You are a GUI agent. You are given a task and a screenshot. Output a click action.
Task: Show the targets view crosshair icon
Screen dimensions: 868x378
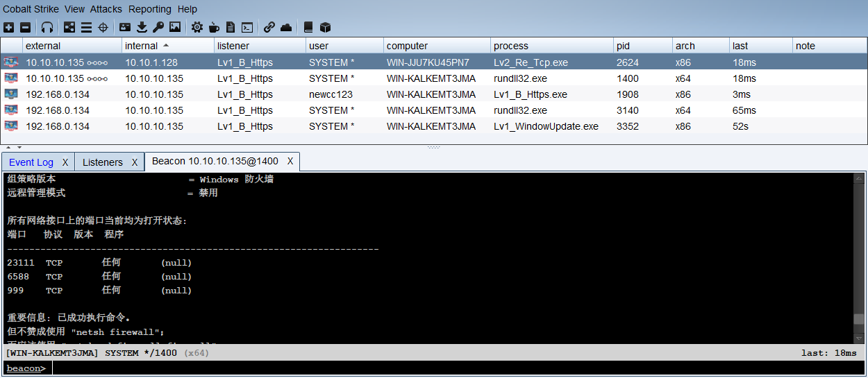[103, 28]
